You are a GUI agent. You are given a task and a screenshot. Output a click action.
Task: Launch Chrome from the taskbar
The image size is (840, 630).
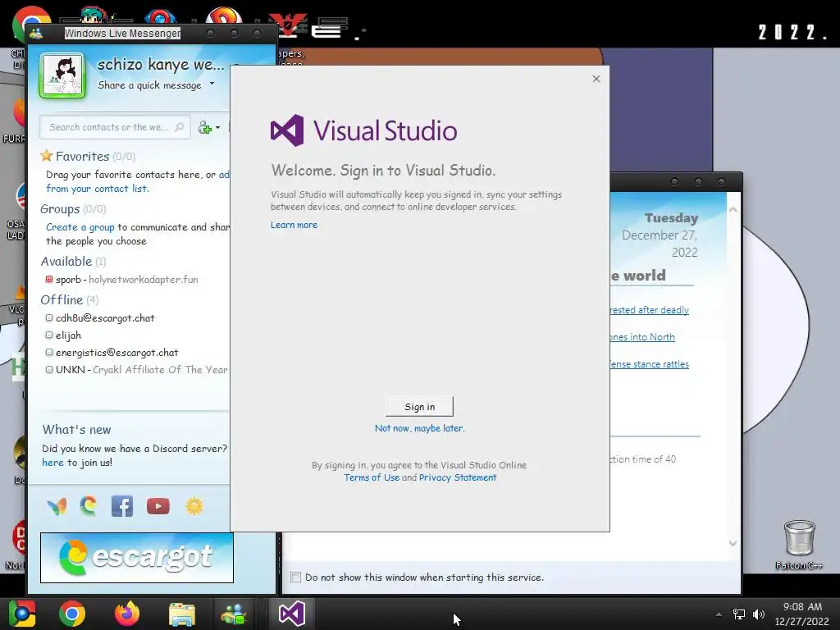[72, 614]
